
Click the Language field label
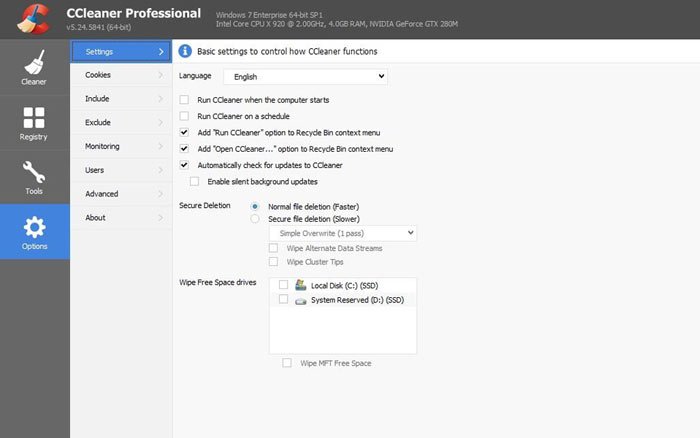pyautogui.click(x=195, y=76)
